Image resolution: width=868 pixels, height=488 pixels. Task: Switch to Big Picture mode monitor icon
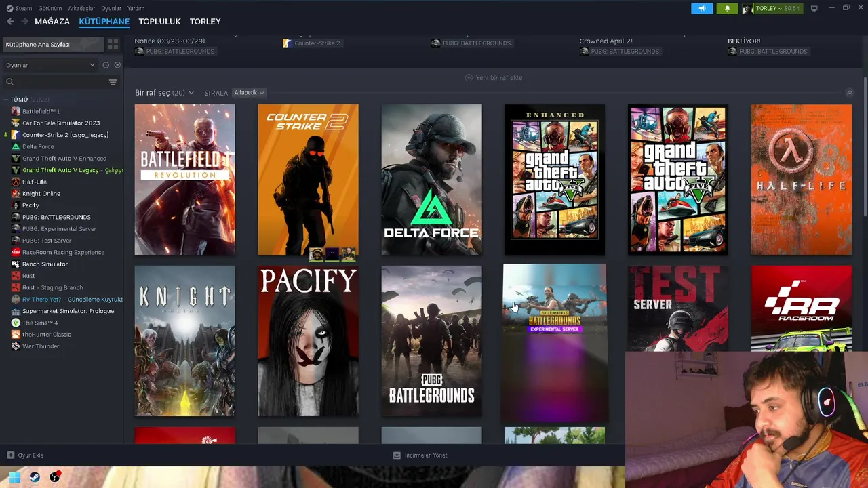coord(814,8)
